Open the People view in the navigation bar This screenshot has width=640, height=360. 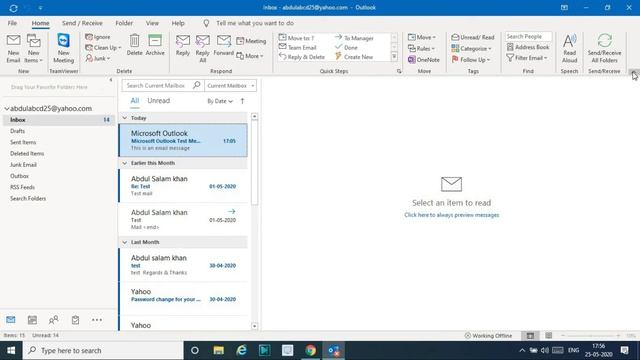coord(53,320)
